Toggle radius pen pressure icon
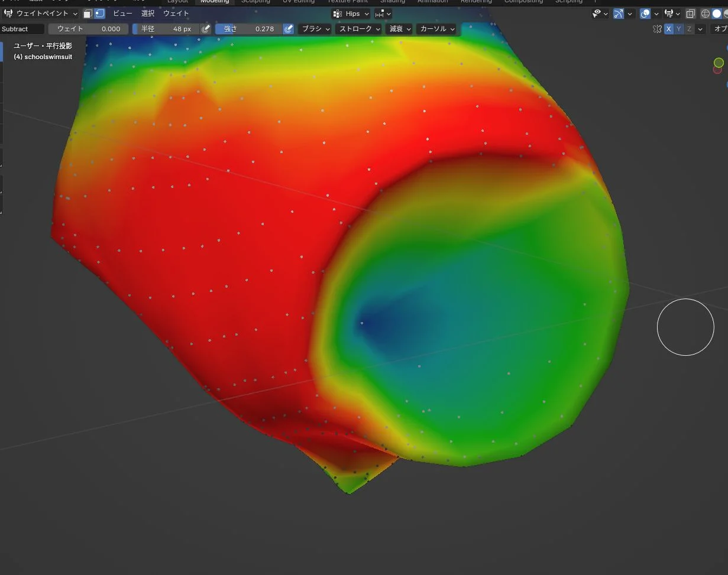 pyautogui.click(x=206, y=29)
